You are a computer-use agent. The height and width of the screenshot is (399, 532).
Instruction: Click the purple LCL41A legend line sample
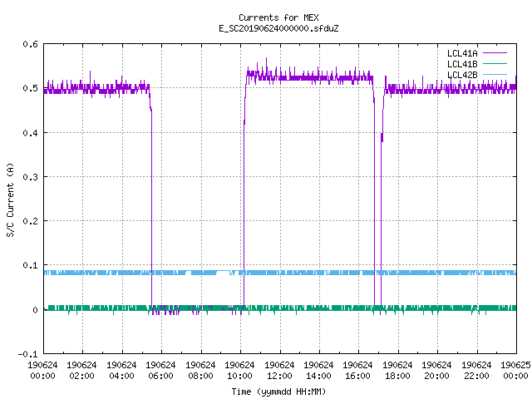coord(495,53)
